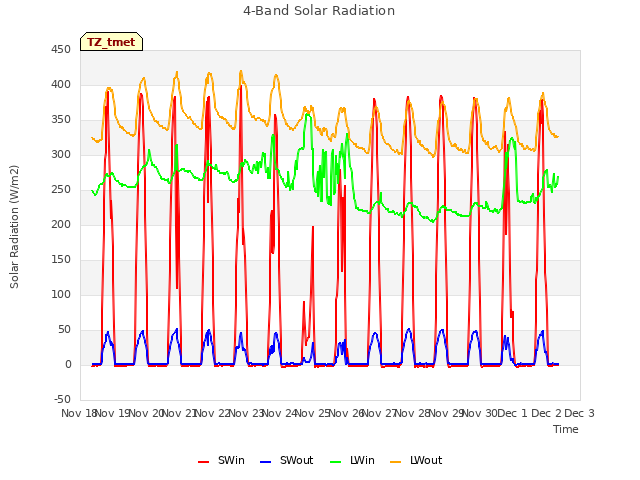Click the 450 y-axis tick label
The image size is (640, 480).
pos(61,49)
